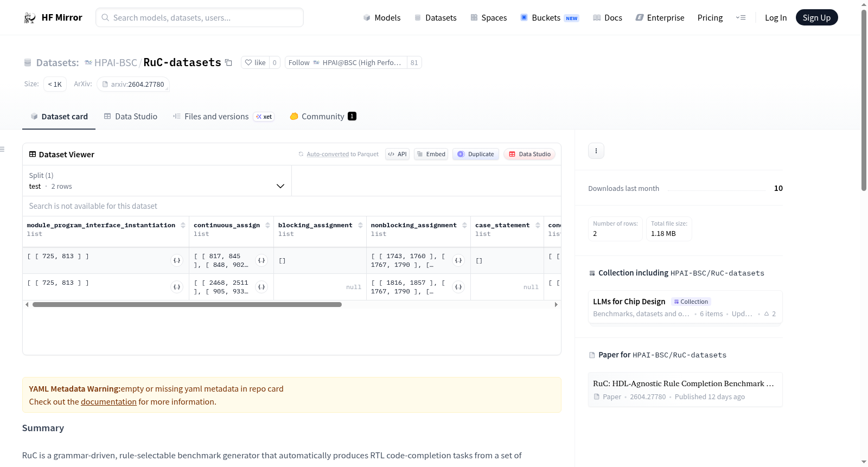Open the three-dot options menu in the sidebar

coord(596,151)
